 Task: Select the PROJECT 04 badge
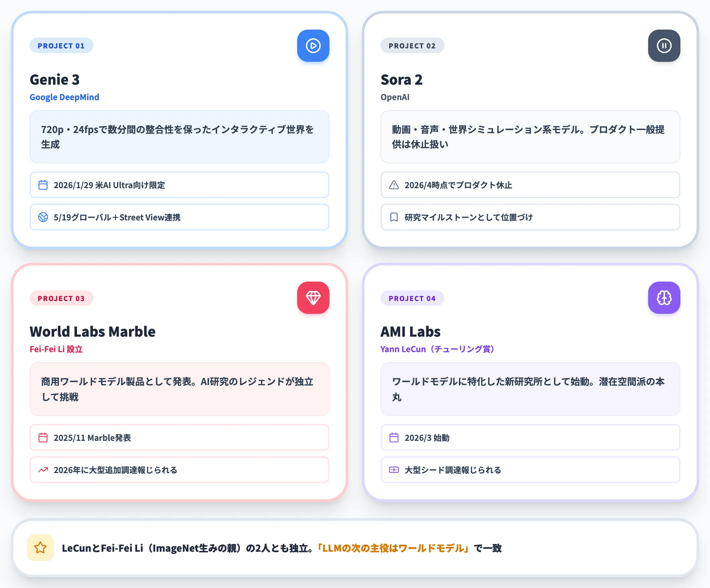click(x=412, y=298)
